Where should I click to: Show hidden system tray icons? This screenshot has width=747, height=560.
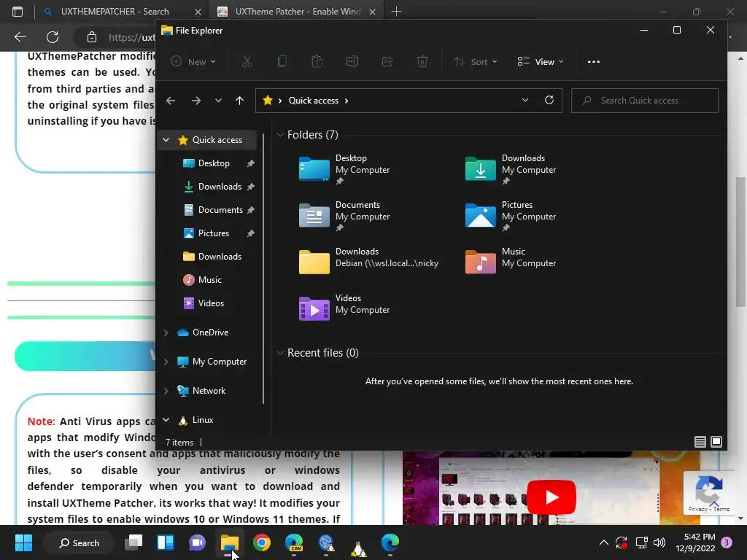point(603,542)
